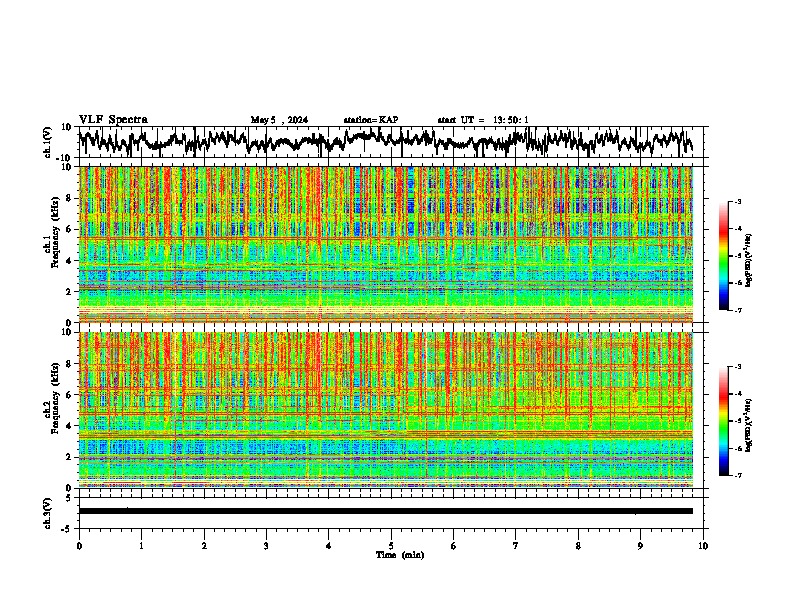Click the "ch.3(V)" axis label
The height and width of the screenshot is (612, 792).
tap(48, 513)
